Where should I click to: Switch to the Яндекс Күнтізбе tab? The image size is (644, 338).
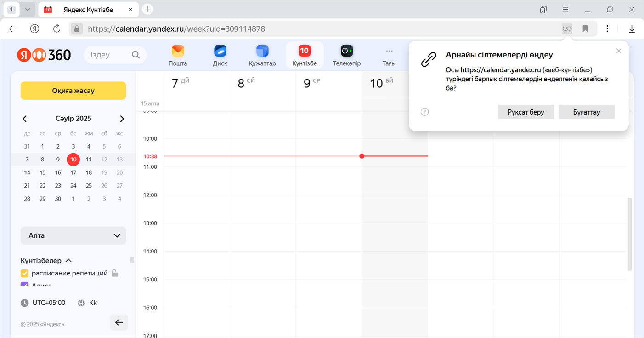coord(86,9)
